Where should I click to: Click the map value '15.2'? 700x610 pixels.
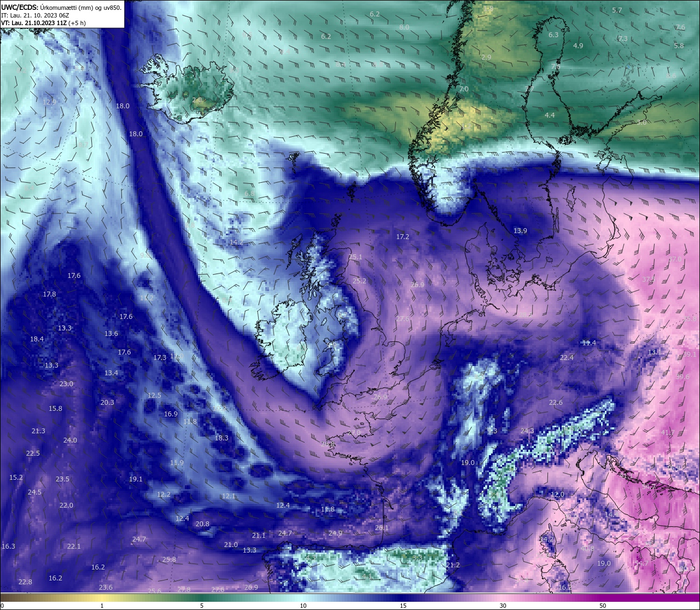point(16,478)
